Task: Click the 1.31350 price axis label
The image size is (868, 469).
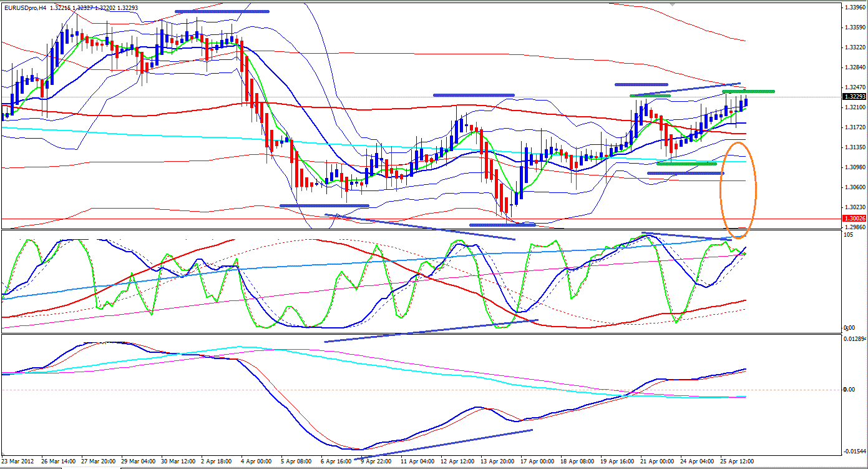Action: [x=854, y=147]
